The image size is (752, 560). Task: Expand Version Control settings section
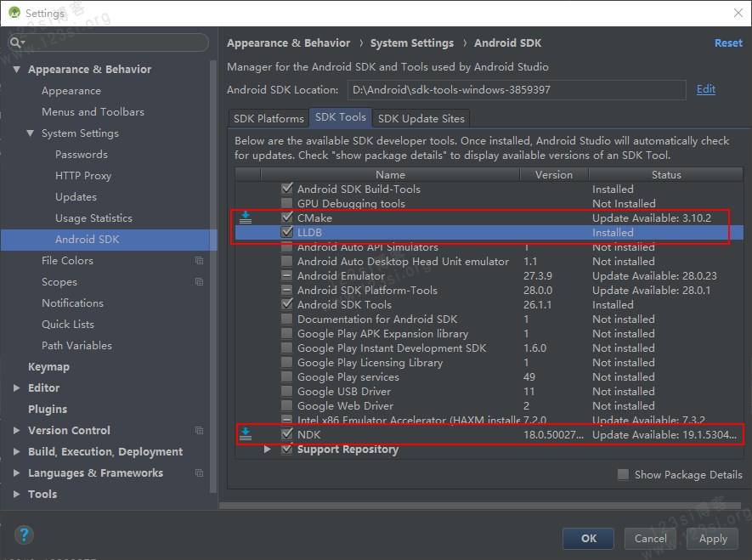click(x=17, y=430)
